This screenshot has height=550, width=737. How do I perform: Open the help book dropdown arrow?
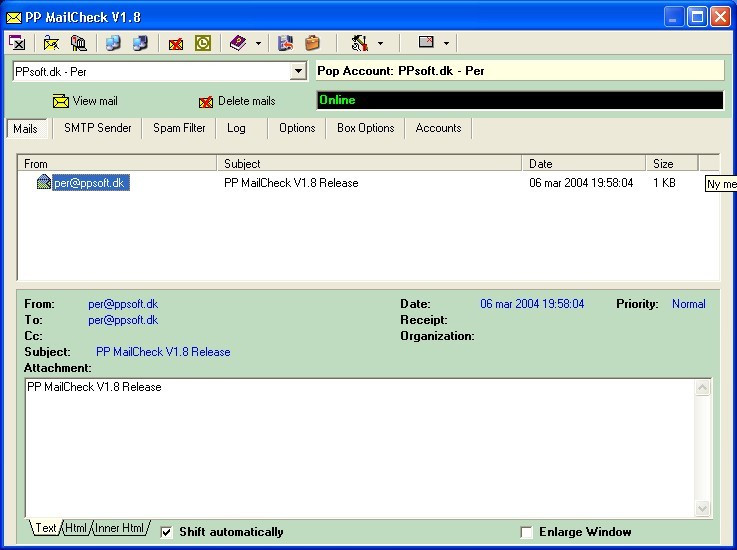point(258,44)
